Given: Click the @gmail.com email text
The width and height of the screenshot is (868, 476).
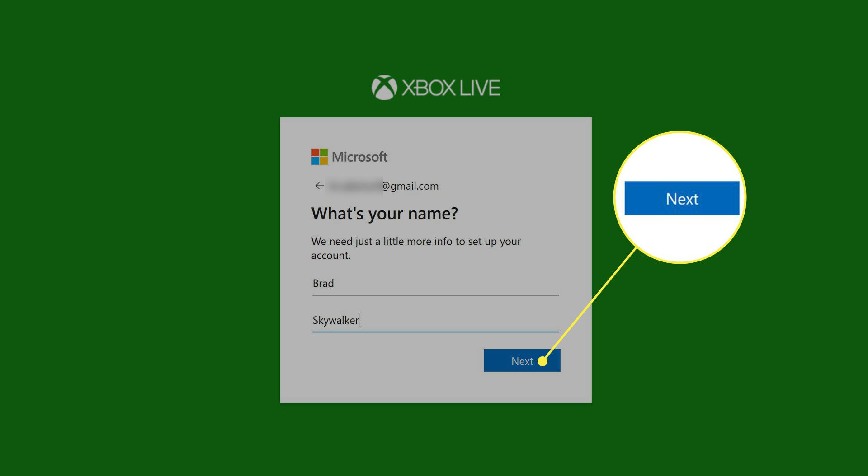Looking at the screenshot, I should click(410, 186).
